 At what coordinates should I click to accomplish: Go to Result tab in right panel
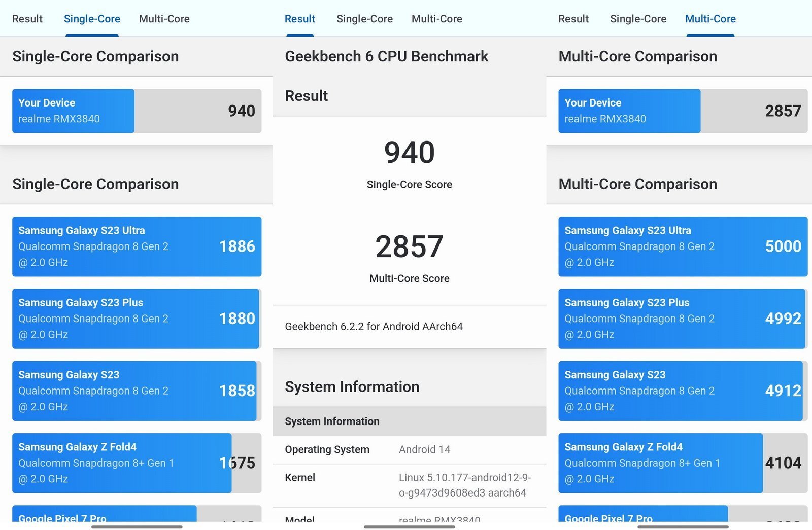click(x=573, y=19)
